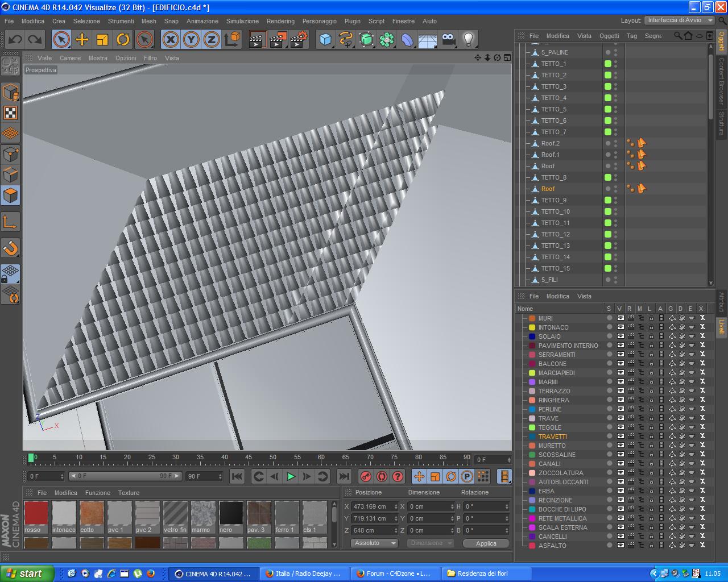Click the Redo arrow icon
This screenshot has width=728, height=582.
click(35, 40)
